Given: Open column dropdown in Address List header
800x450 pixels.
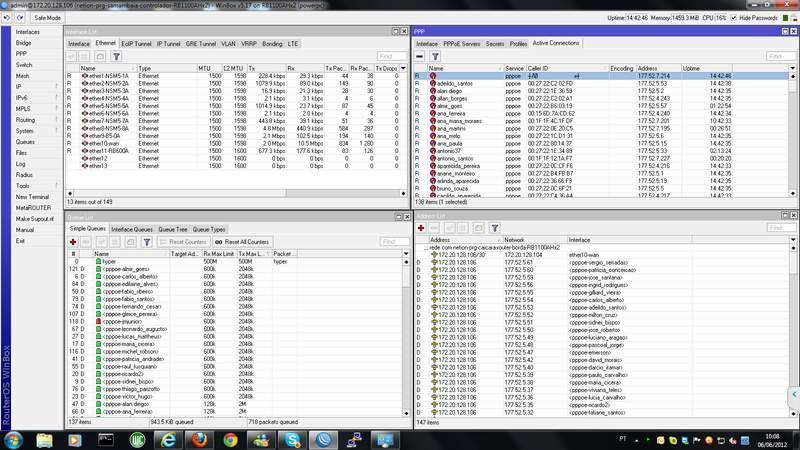Looking at the screenshot, I should 793,240.
